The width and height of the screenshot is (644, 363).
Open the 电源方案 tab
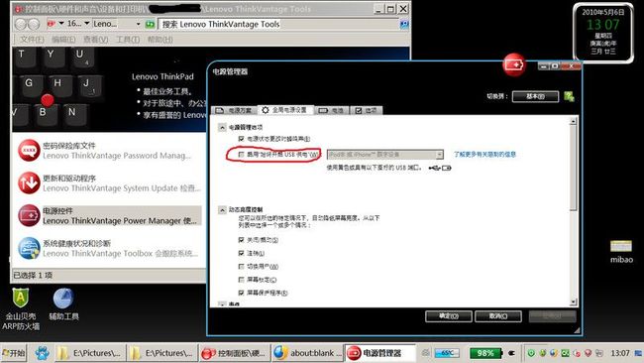(234, 110)
